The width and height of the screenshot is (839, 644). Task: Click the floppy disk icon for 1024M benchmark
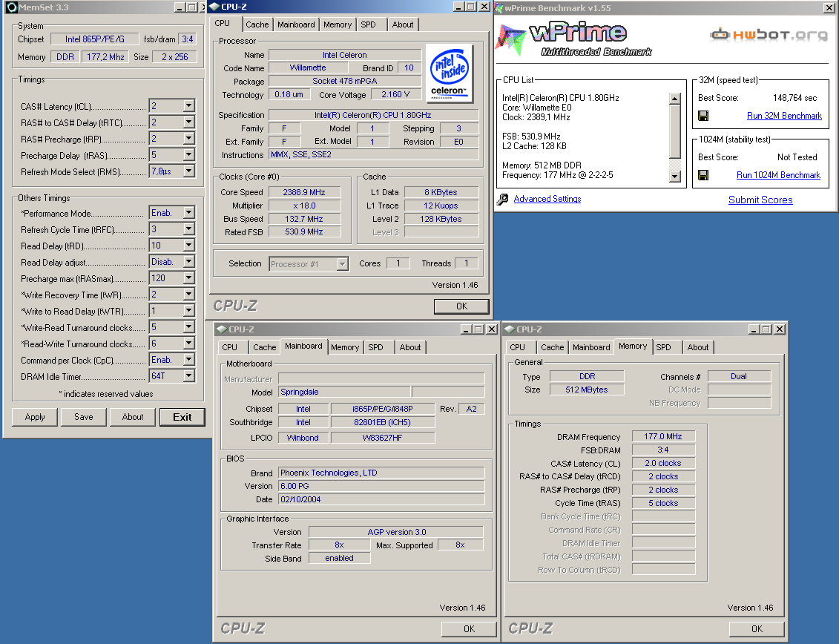coord(703,175)
